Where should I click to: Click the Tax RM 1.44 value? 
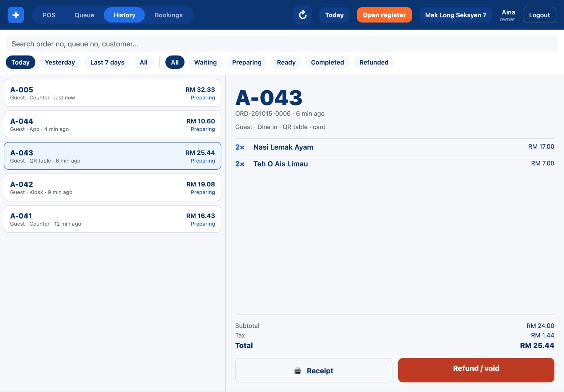(542, 335)
